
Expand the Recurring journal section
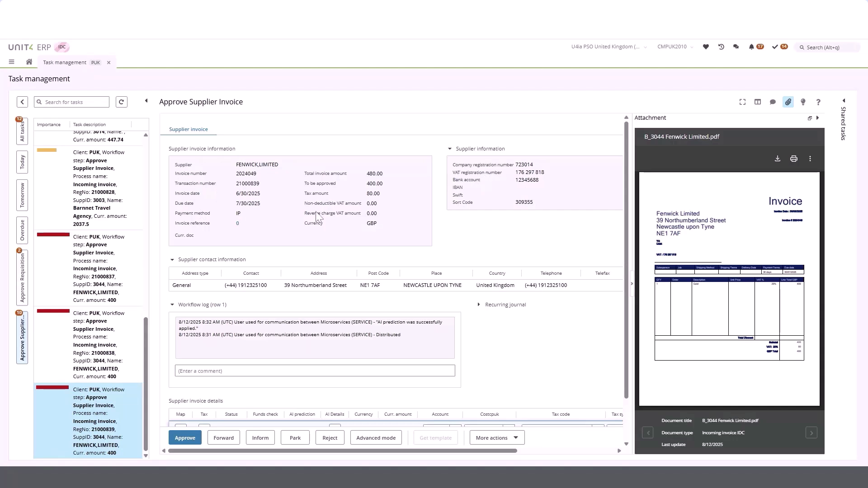click(x=479, y=305)
